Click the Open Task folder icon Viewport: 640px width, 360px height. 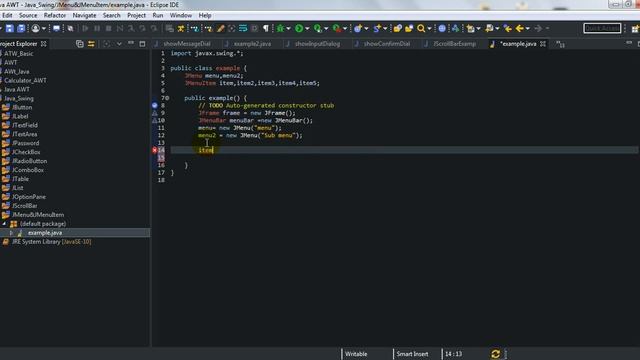(409, 28)
